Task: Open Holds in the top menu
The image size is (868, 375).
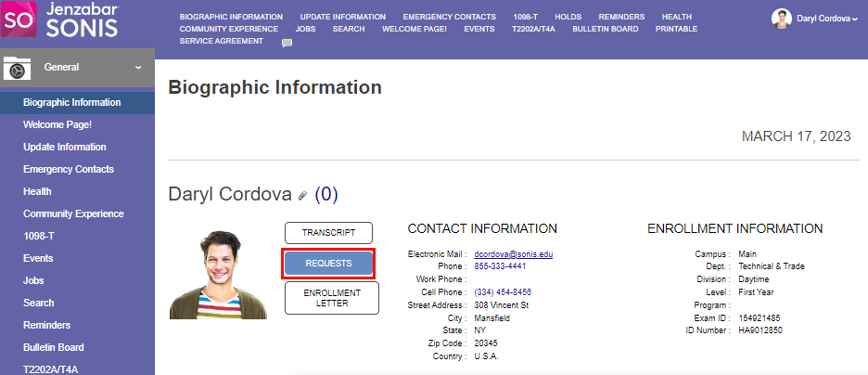Action: (568, 17)
